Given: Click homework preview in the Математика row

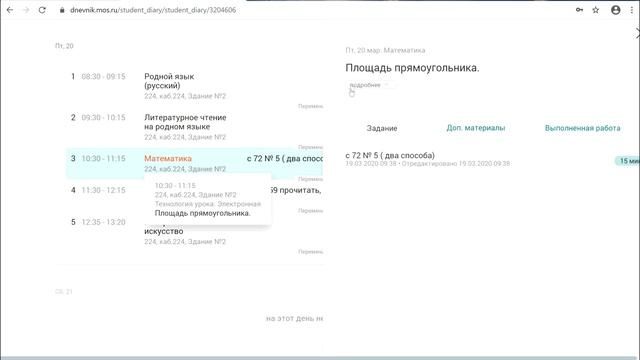Looking at the screenshot, I should [284, 158].
